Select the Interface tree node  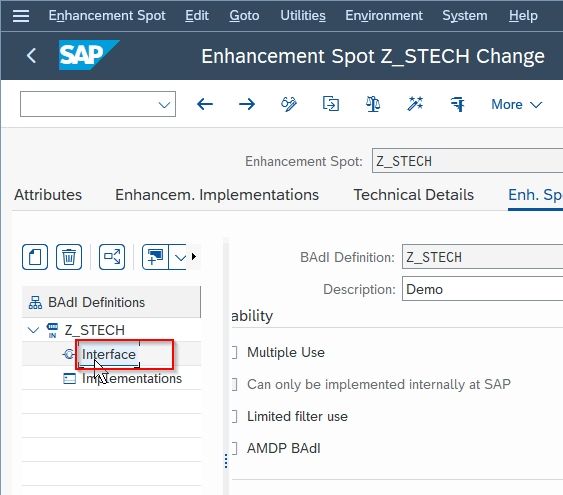(x=109, y=354)
